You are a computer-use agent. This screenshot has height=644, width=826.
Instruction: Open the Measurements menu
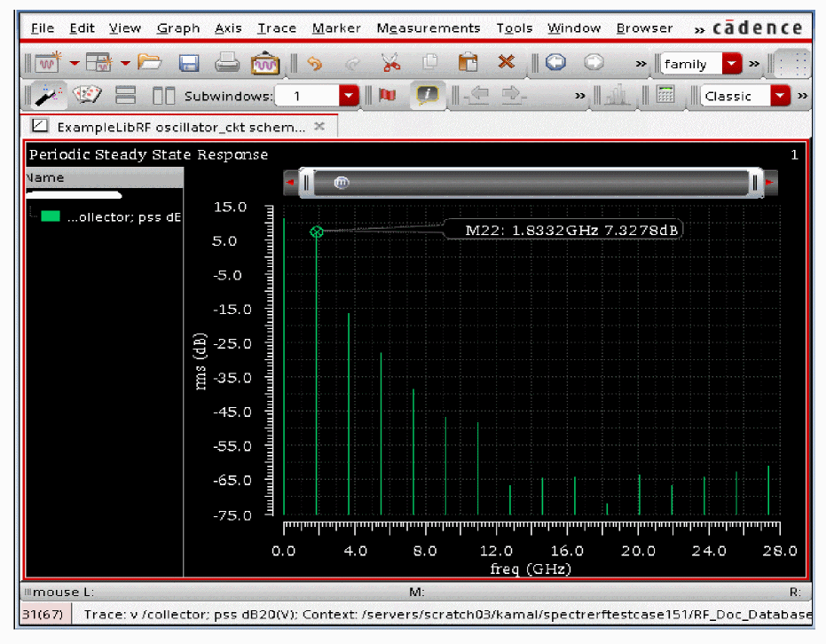tap(428, 28)
